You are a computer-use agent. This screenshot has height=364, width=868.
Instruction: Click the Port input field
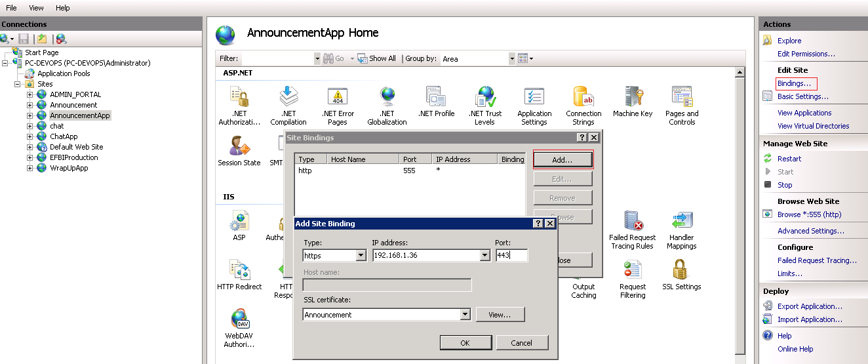[511, 256]
